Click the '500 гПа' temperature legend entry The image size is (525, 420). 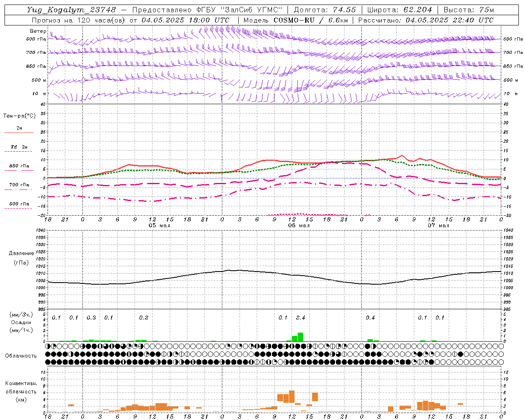pyautogui.click(x=19, y=204)
